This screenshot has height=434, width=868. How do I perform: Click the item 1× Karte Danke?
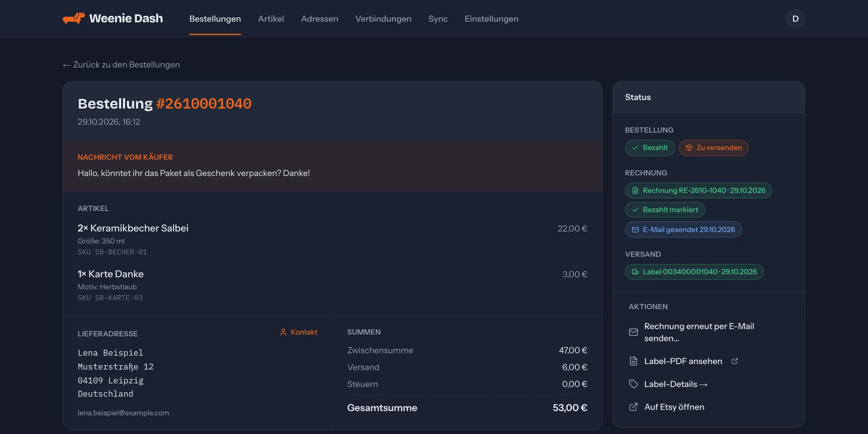111,274
